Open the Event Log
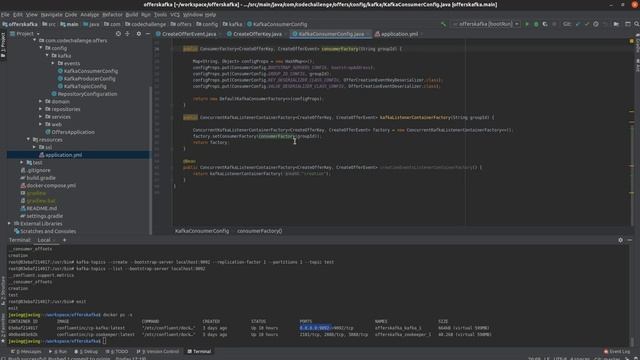Image resolution: width=640 pixels, height=360 pixels. coord(617,351)
